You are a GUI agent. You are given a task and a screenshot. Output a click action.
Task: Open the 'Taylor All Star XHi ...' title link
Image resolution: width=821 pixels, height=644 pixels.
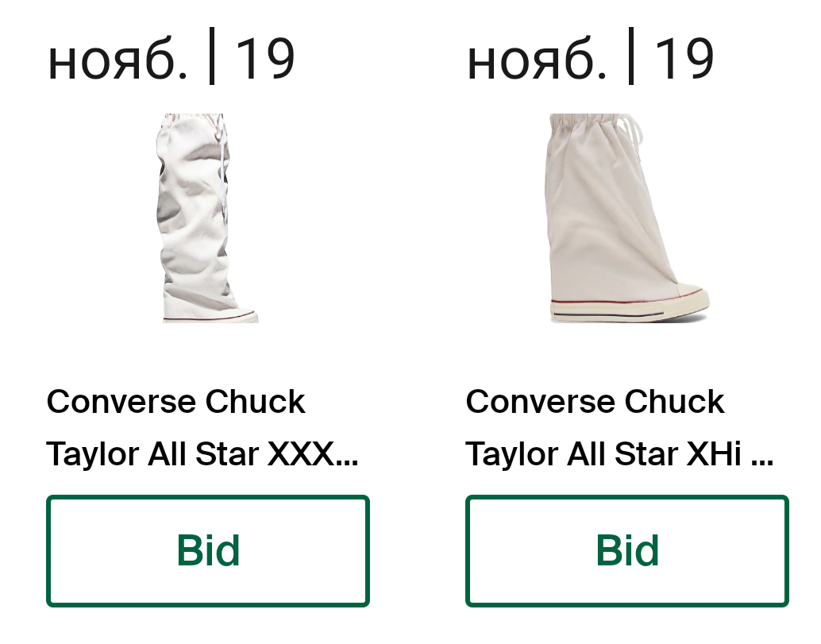coord(619,453)
